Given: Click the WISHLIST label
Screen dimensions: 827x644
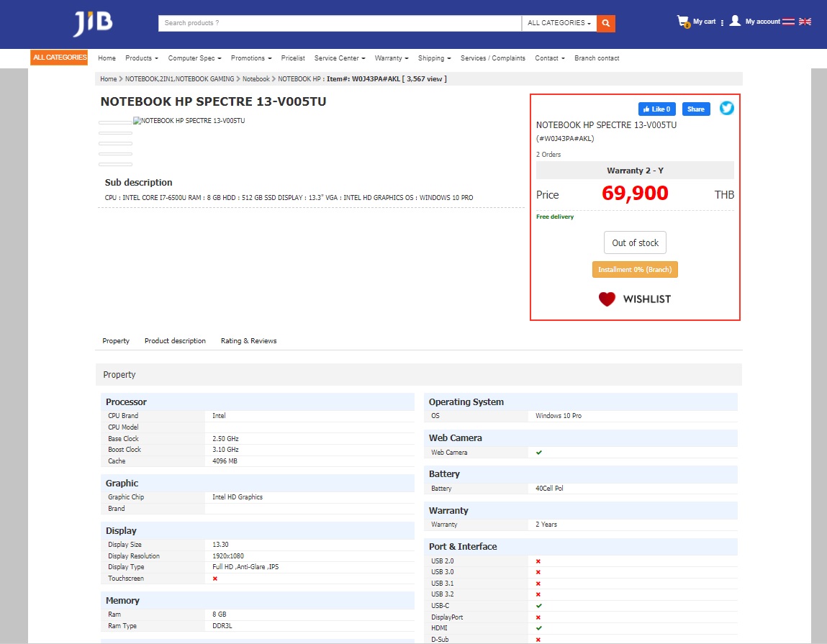Looking at the screenshot, I should [x=646, y=299].
